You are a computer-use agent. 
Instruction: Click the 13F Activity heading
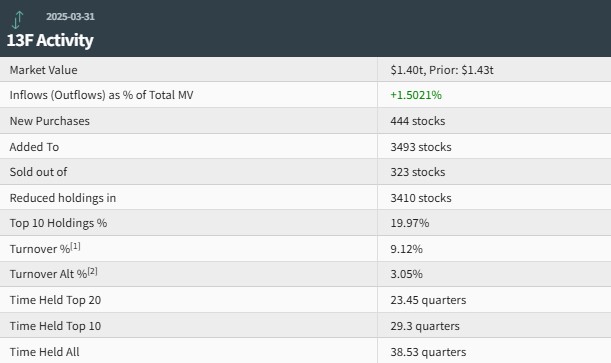click(50, 41)
